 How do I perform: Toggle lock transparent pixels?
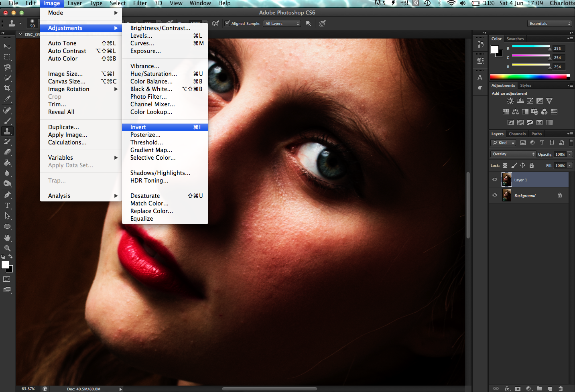pos(505,165)
